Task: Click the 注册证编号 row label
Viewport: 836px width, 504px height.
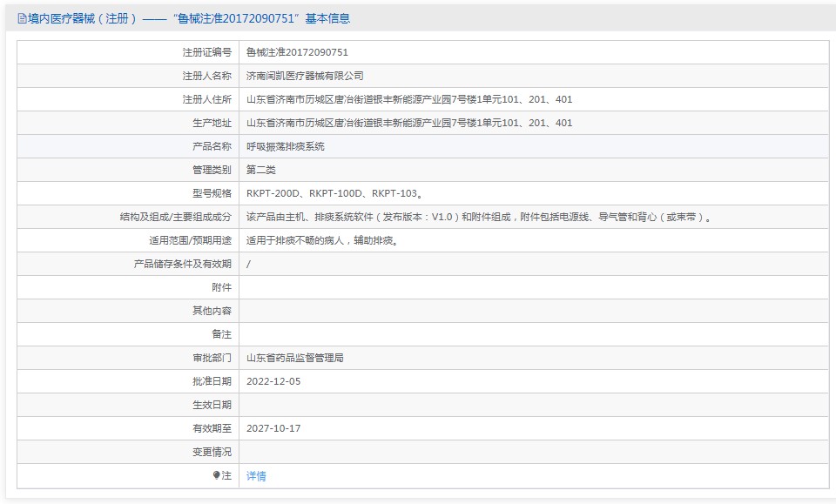Action: 206,52
